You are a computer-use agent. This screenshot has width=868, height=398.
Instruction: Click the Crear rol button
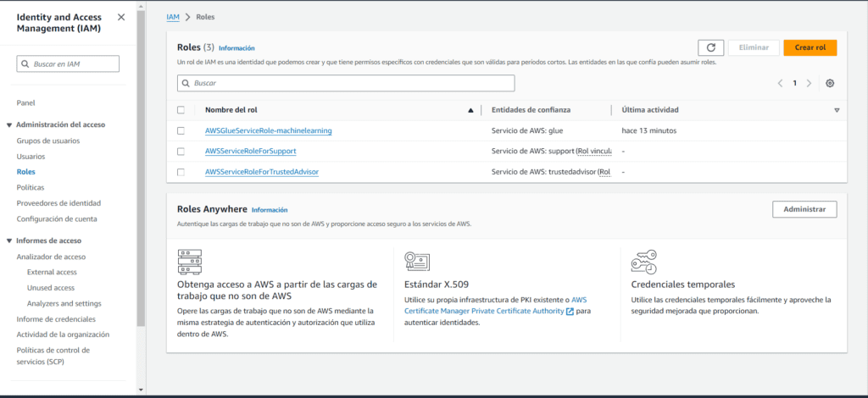click(810, 48)
